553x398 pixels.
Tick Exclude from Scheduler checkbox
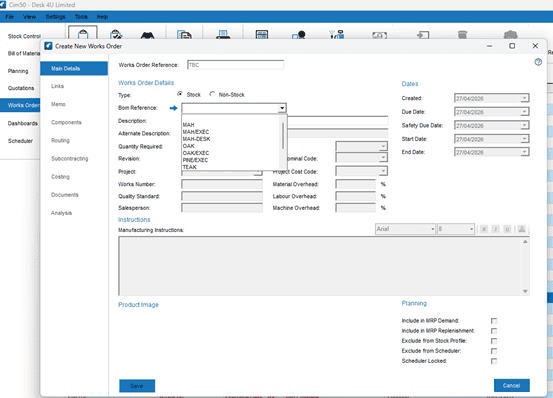494,351
